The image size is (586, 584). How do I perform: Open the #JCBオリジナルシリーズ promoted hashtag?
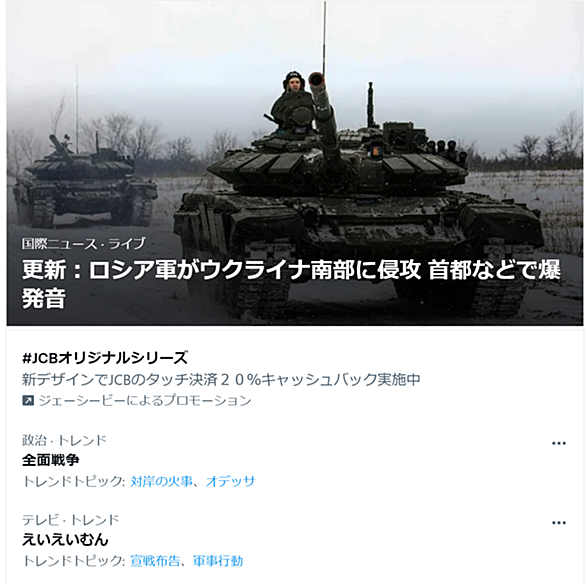tap(105, 358)
